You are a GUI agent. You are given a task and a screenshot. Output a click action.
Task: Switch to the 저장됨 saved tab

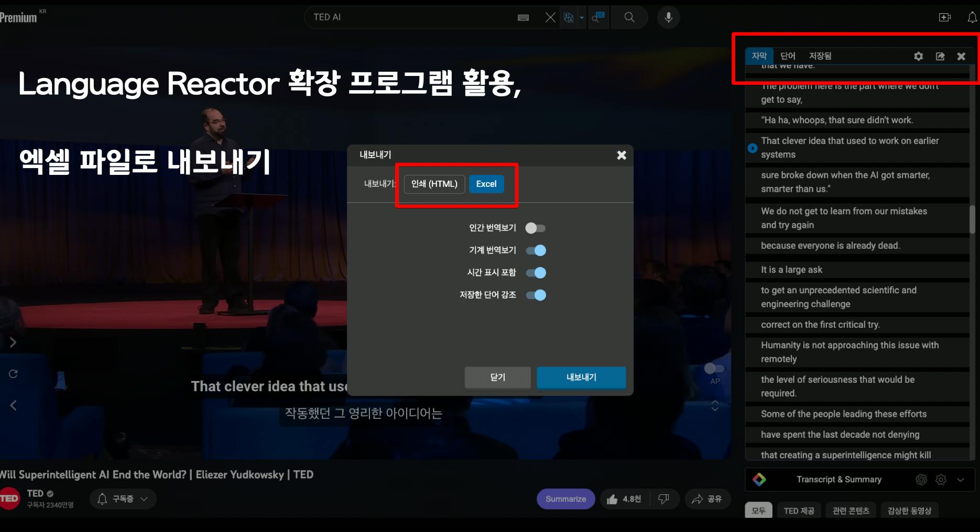pyautogui.click(x=820, y=56)
